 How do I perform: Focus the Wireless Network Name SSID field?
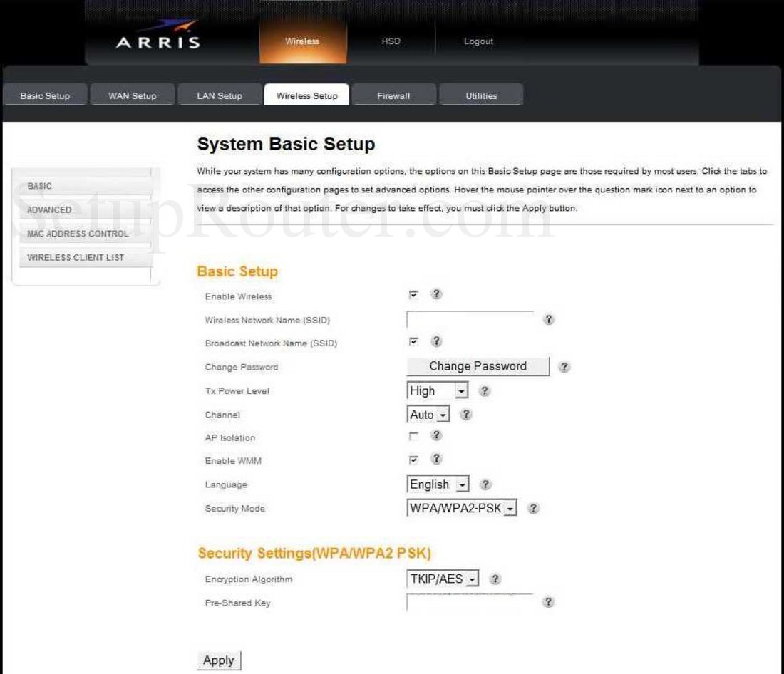click(x=470, y=319)
